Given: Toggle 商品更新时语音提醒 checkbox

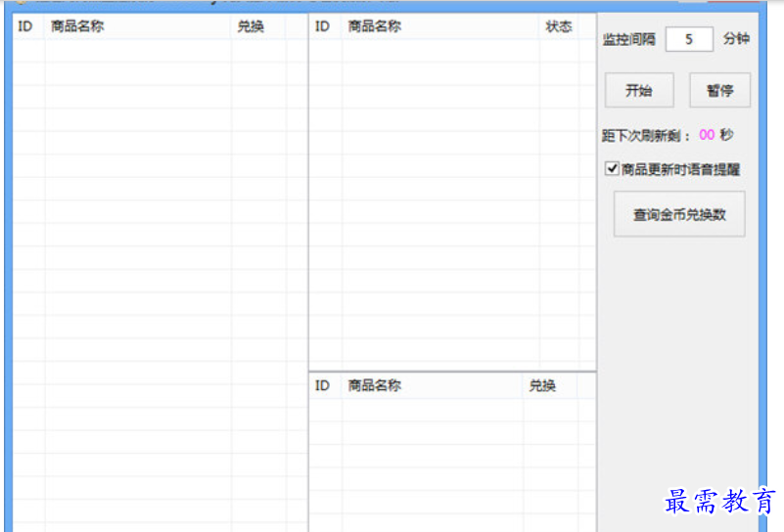Looking at the screenshot, I should 612,168.
